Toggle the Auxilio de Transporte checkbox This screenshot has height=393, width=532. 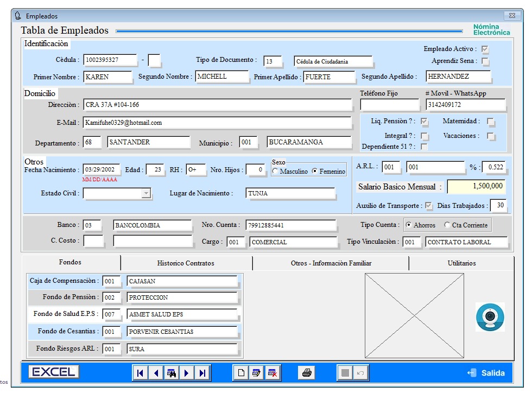tap(428, 206)
